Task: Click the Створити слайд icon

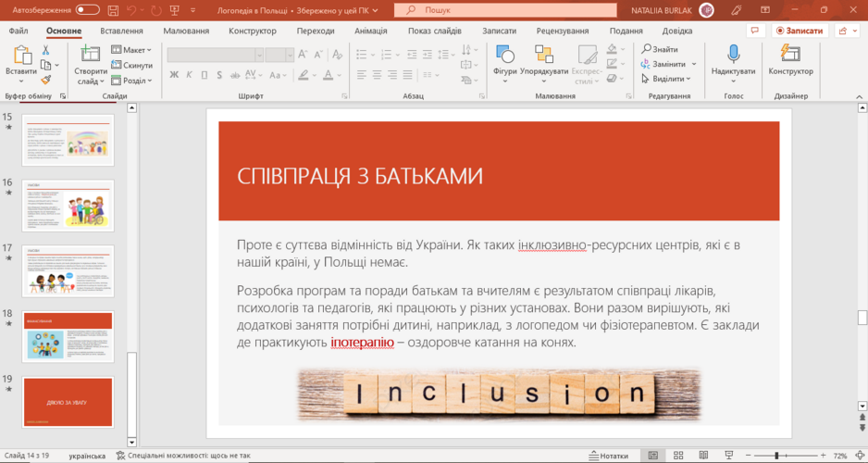Action: pos(90,55)
